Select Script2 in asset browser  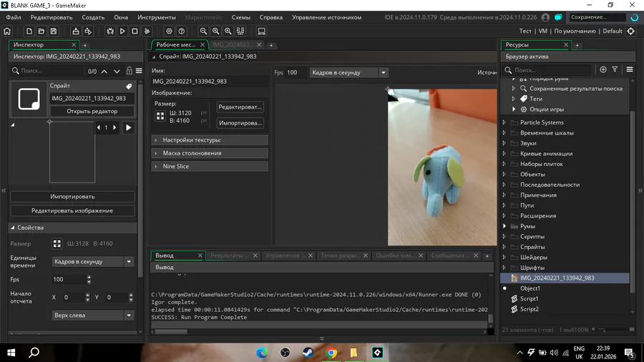click(x=529, y=309)
